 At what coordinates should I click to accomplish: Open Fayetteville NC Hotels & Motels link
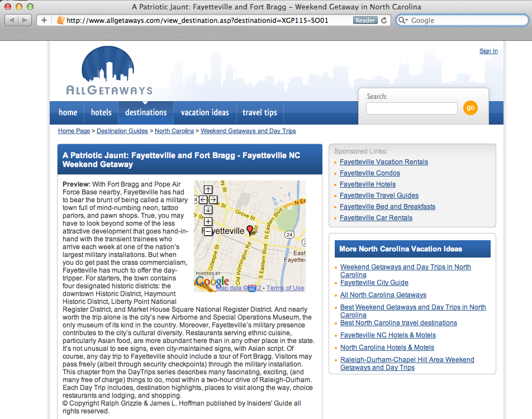coord(388,335)
